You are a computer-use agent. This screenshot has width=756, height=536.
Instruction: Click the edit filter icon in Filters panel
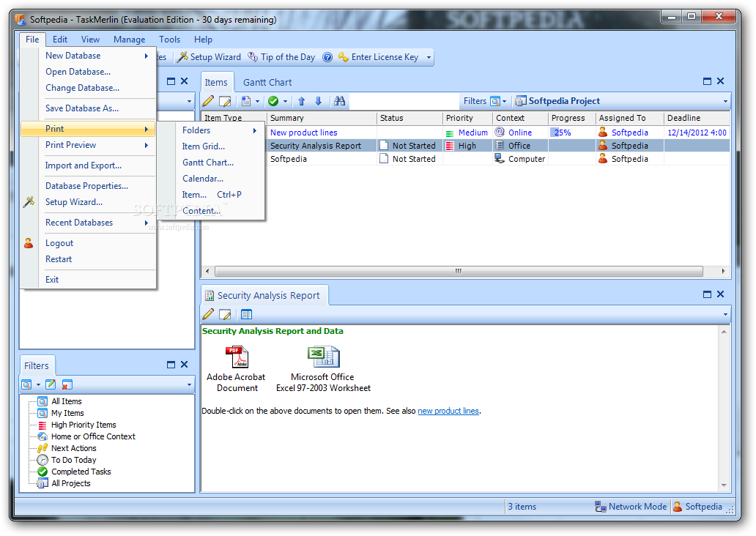51,384
